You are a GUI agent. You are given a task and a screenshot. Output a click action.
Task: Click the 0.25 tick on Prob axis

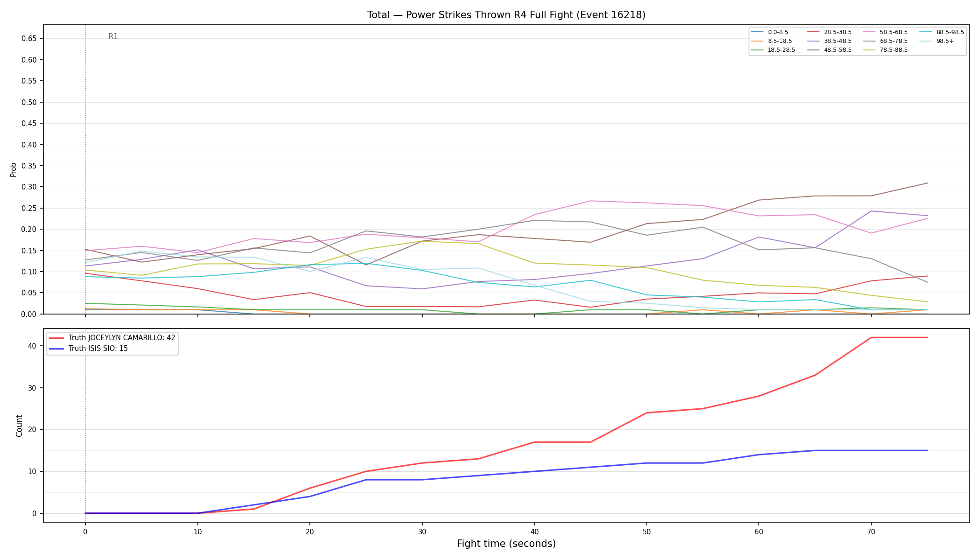point(29,208)
